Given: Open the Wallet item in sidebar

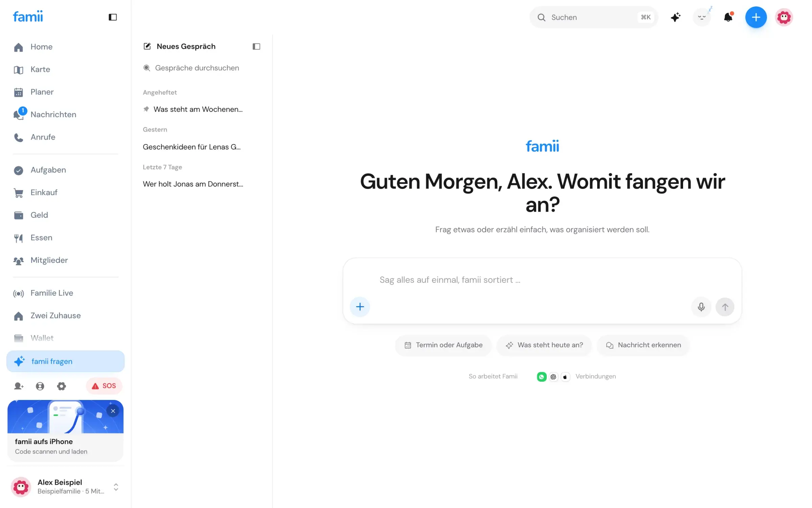Looking at the screenshot, I should 65,338.
